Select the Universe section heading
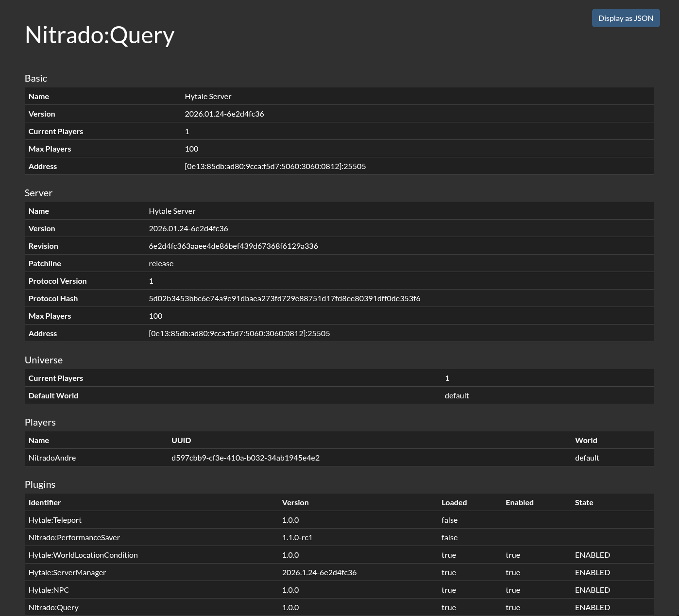The image size is (679, 616). [x=44, y=360]
